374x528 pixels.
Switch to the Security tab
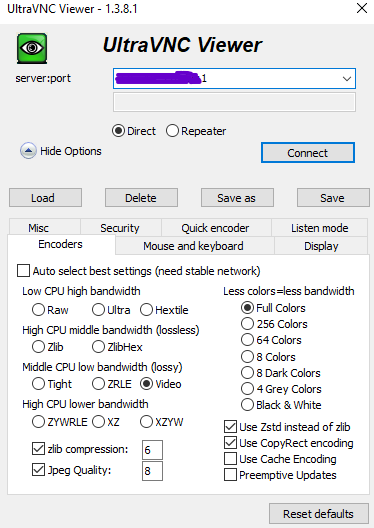tap(120, 228)
